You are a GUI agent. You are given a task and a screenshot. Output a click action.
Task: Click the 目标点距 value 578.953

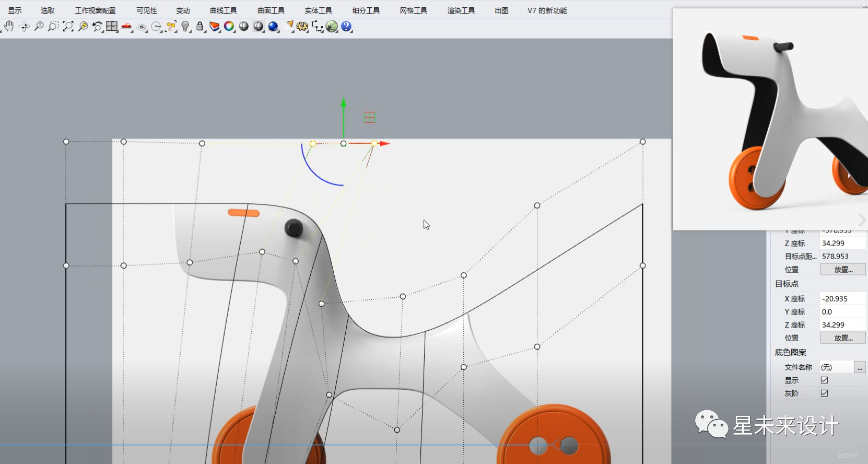pyautogui.click(x=843, y=257)
